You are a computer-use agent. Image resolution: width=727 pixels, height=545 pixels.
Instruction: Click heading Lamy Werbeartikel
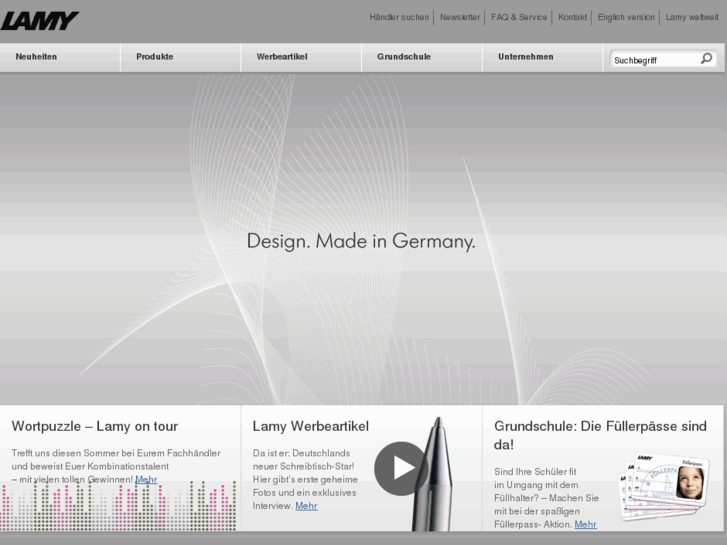pyautogui.click(x=311, y=426)
